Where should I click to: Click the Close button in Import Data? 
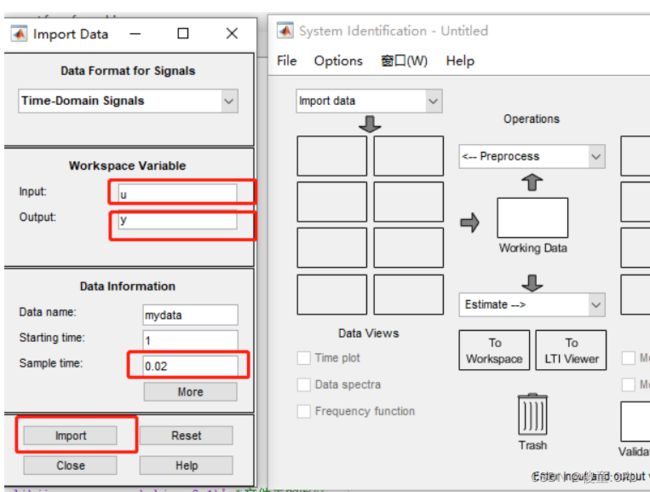pos(70,465)
